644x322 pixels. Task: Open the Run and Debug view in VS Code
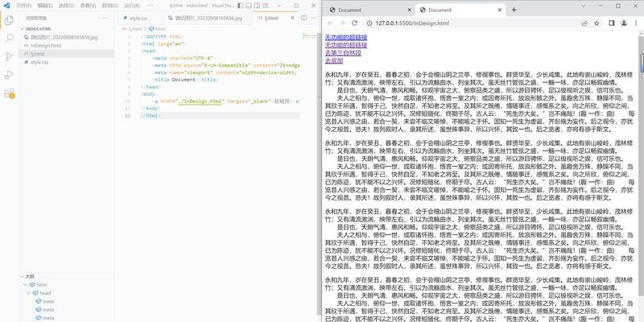point(9,75)
